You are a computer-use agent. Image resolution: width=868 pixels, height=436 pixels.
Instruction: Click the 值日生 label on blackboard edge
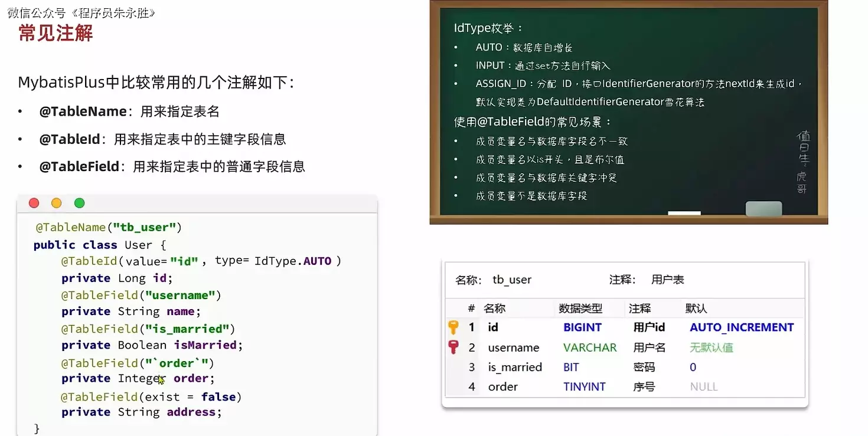tap(803, 149)
